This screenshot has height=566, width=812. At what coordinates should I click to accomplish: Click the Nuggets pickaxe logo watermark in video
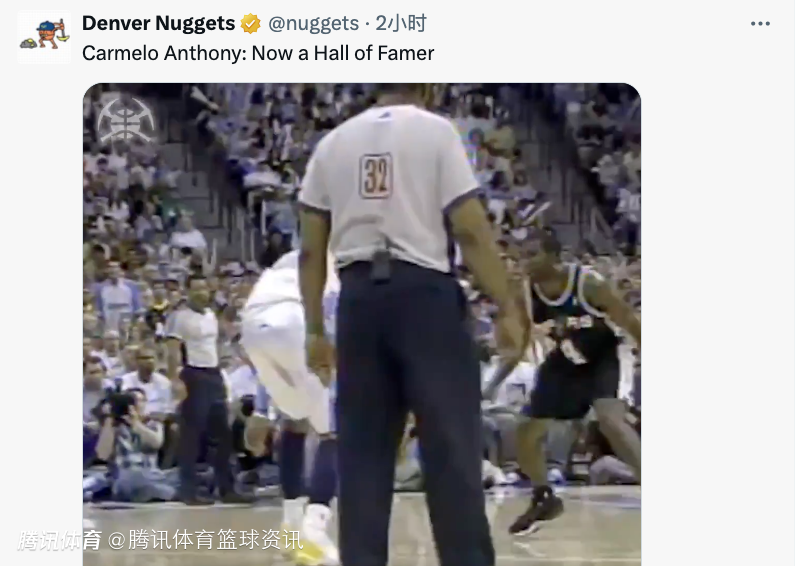pyautogui.click(x=126, y=121)
